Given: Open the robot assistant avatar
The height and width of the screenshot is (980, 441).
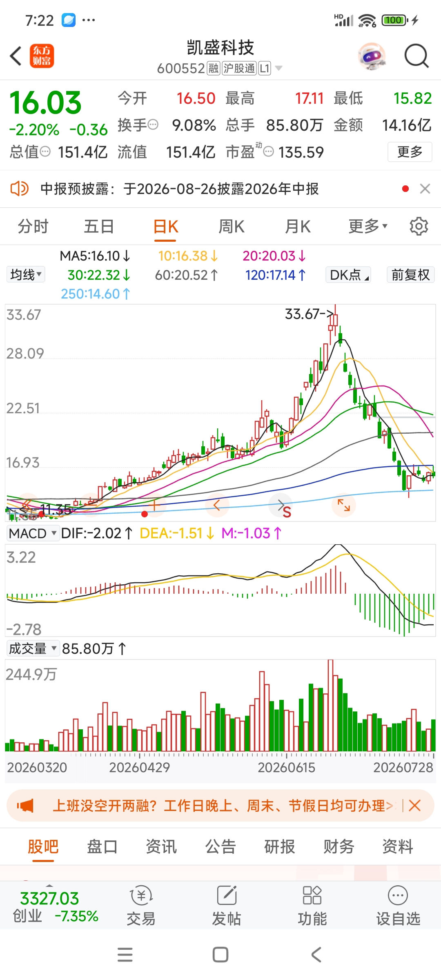Looking at the screenshot, I should tap(372, 56).
